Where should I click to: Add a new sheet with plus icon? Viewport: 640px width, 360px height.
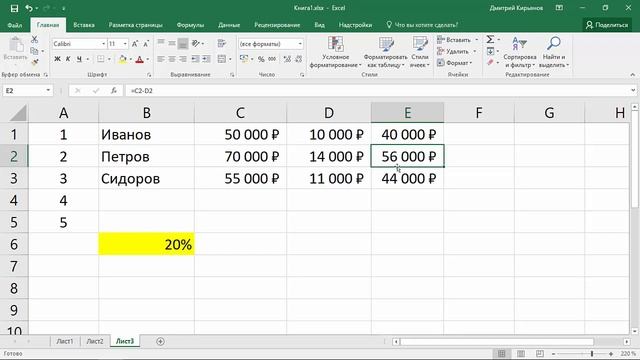(160, 341)
